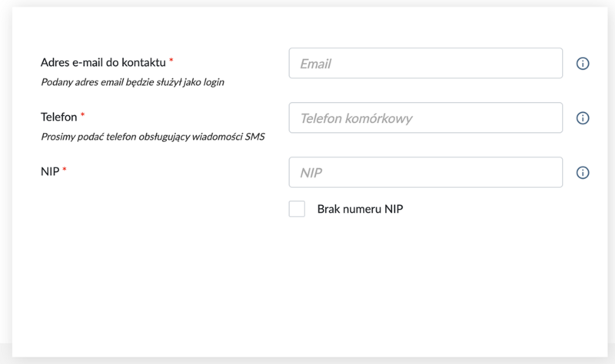Image resolution: width=615 pixels, height=364 pixels.
Task: Click the info icon beside Email field
Action: (582, 64)
